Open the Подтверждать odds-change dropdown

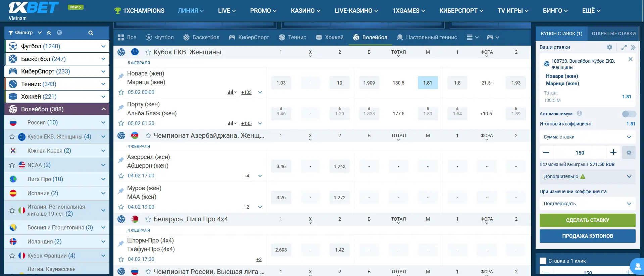point(587,204)
